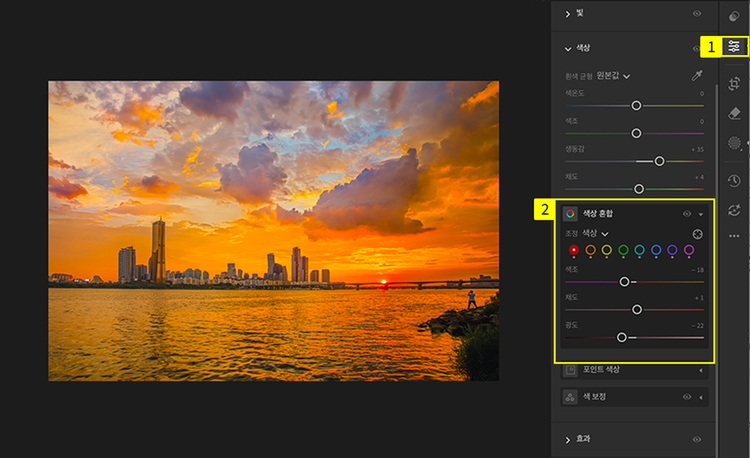The image size is (750, 458).
Task: Open the Versions history icon
Action: tap(734, 181)
